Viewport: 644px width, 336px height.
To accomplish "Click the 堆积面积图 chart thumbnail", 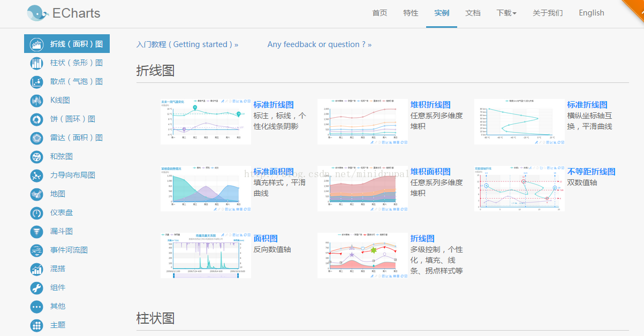I will 362,188.
